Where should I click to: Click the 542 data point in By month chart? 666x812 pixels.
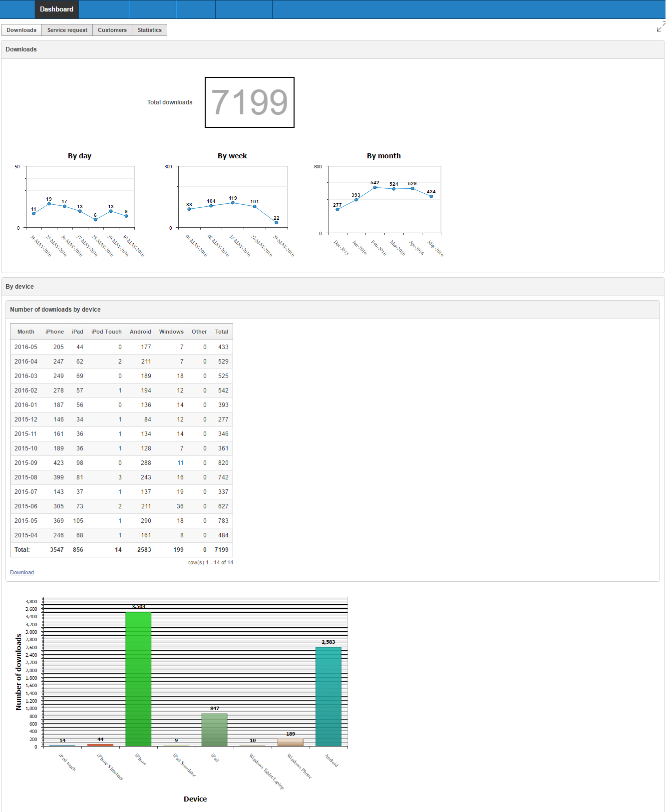(x=375, y=187)
